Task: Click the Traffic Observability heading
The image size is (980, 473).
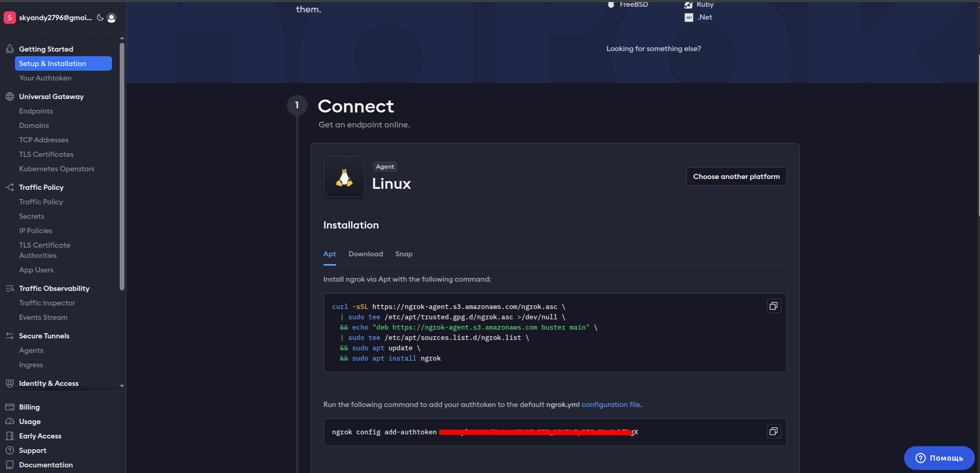Action: [54, 288]
